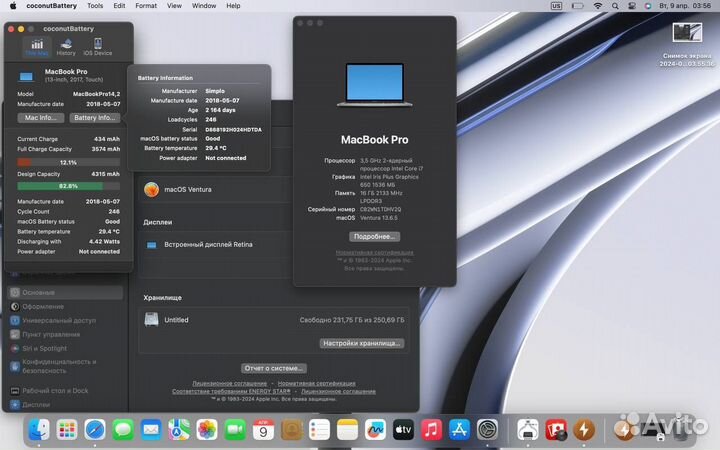The image size is (720, 450).
Task: Open Apple TV from the Dock
Action: click(x=404, y=430)
